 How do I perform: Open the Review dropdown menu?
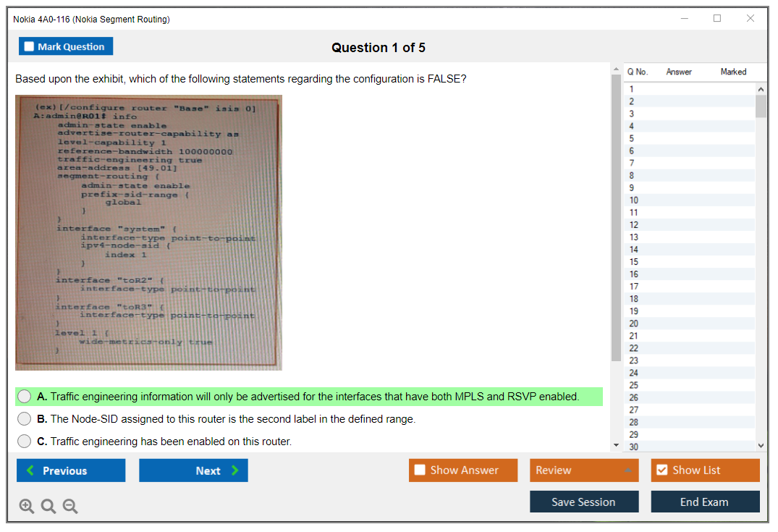point(584,470)
